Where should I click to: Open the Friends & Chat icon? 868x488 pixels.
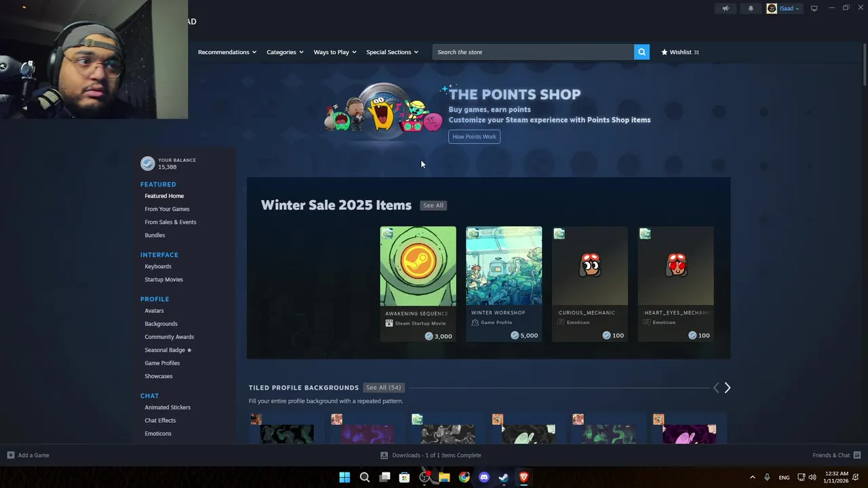tap(857, 455)
